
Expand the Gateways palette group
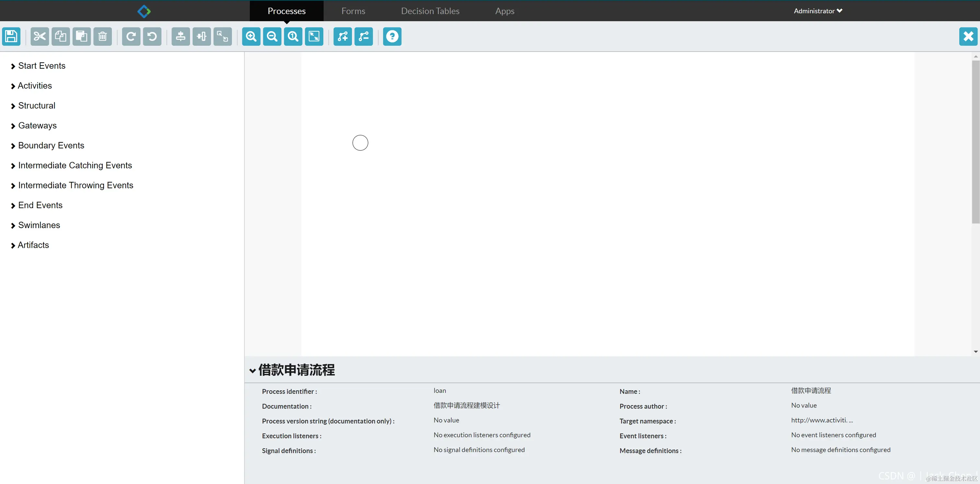[x=37, y=125]
